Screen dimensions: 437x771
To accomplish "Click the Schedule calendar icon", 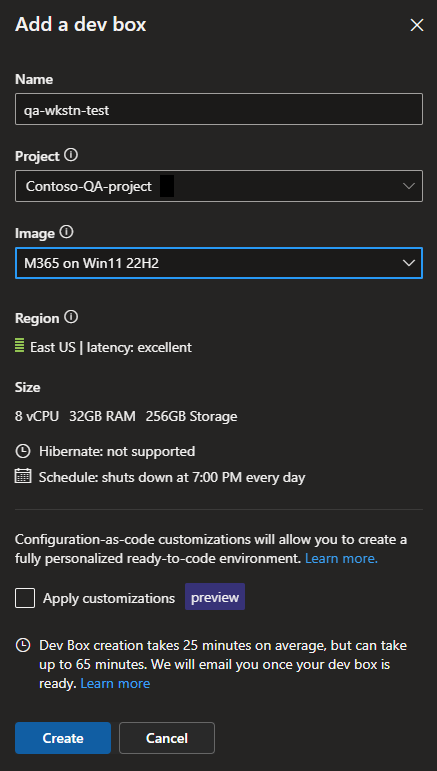I will [x=23, y=476].
